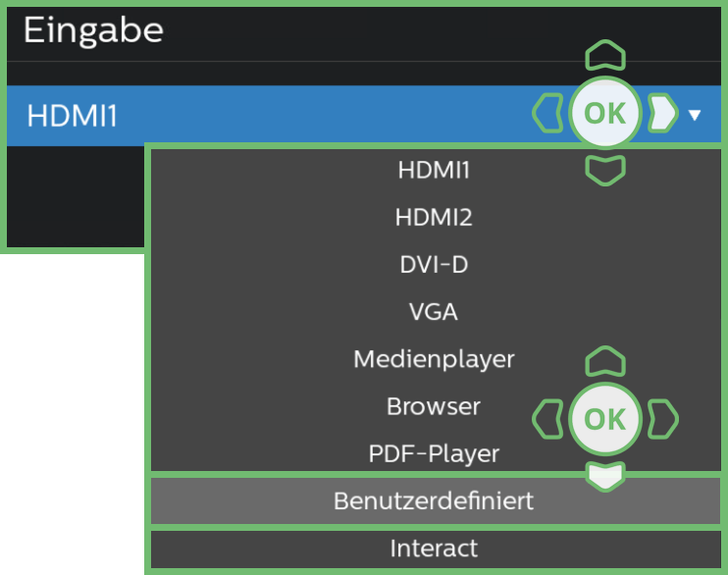
Task: Click the up arrow next to Medienplayer
Action: coord(605,363)
